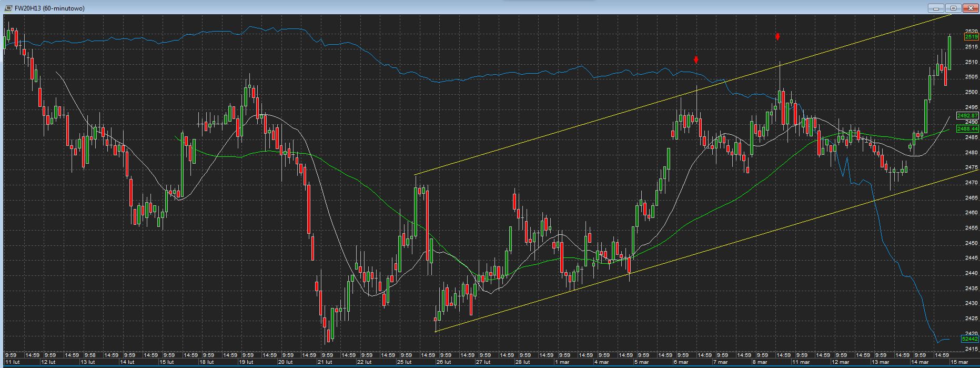Click the 2488.44 moving average value label
Image resolution: width=980 pixels, height=368 pixels.
(968, 128)
